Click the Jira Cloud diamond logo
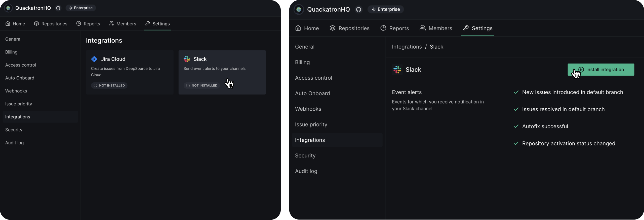 94,59
